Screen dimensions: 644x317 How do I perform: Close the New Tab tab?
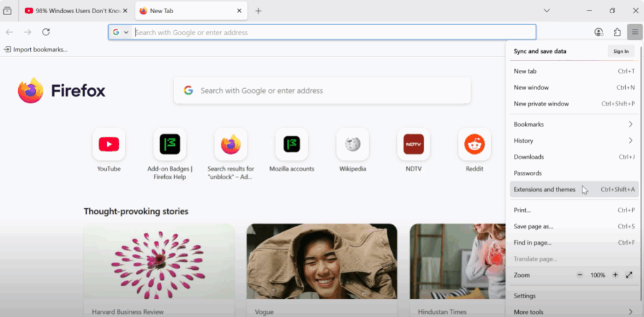click(240, 11)
